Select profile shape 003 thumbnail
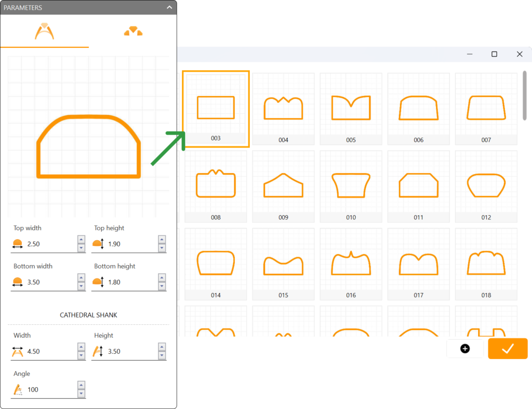Viewport: 532px width, 409px height. [x=216, y=108]
